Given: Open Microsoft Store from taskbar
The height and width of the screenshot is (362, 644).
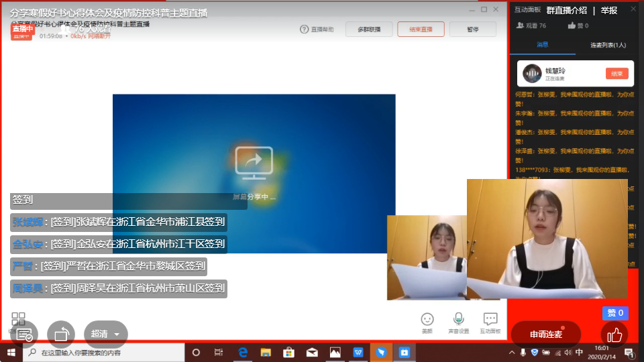Looking at the screenshot, I should click(x=288, y=353).
